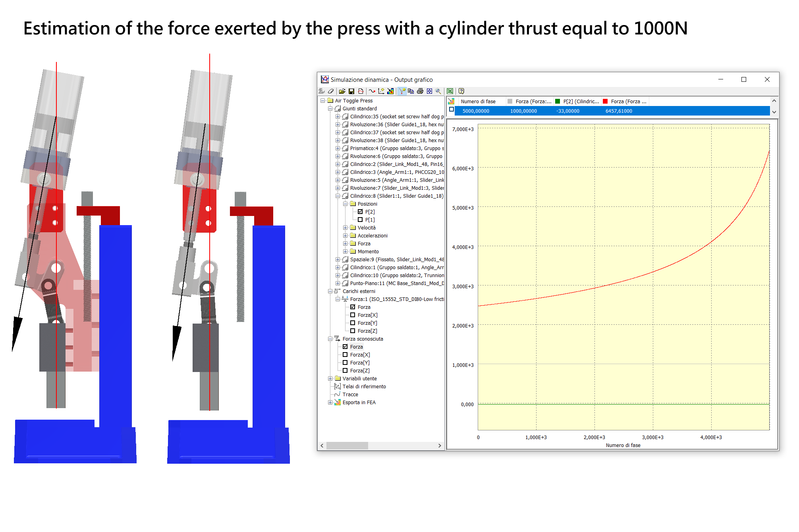Click the Export to Excel icon
The height and width of the screenshot is (532, 799).
[x=450, y=91]
